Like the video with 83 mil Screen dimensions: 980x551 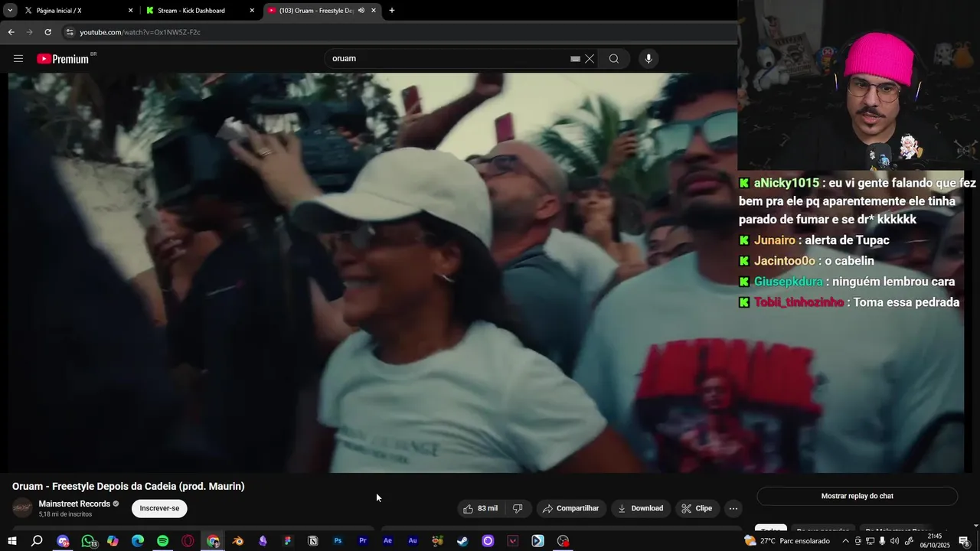[x=481, y=508]
